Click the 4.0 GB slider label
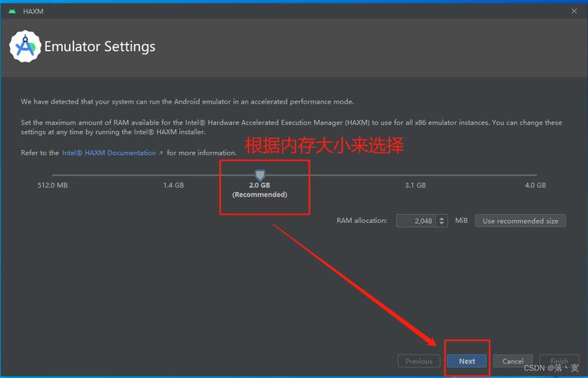This screenshot has width=588, height=378. (x=536, y=185)
